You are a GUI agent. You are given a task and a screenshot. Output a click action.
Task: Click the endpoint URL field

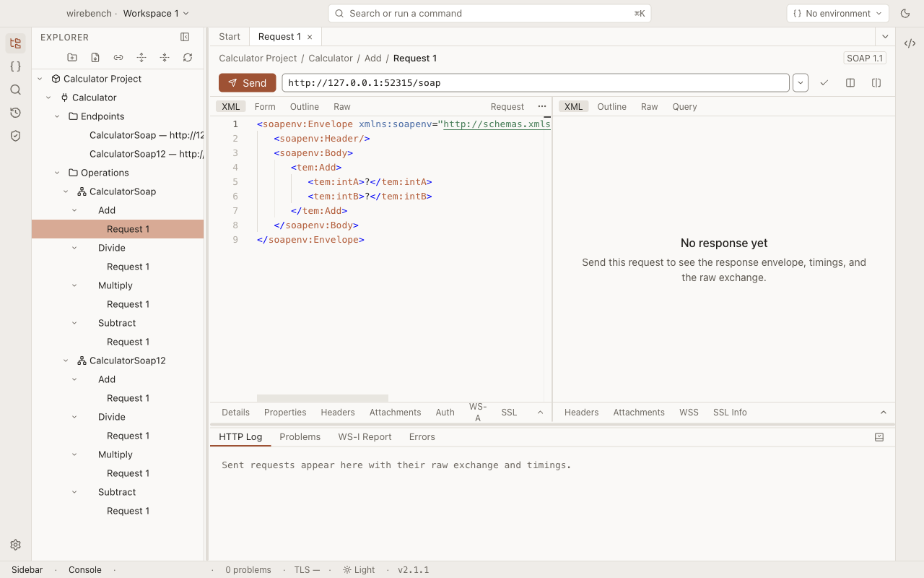(536, 83)
